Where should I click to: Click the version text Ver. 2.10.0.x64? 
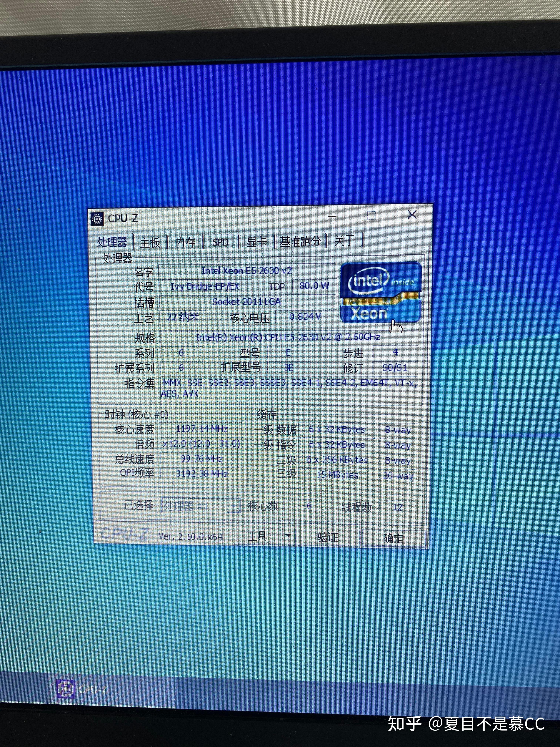click(x=191, y=536)
